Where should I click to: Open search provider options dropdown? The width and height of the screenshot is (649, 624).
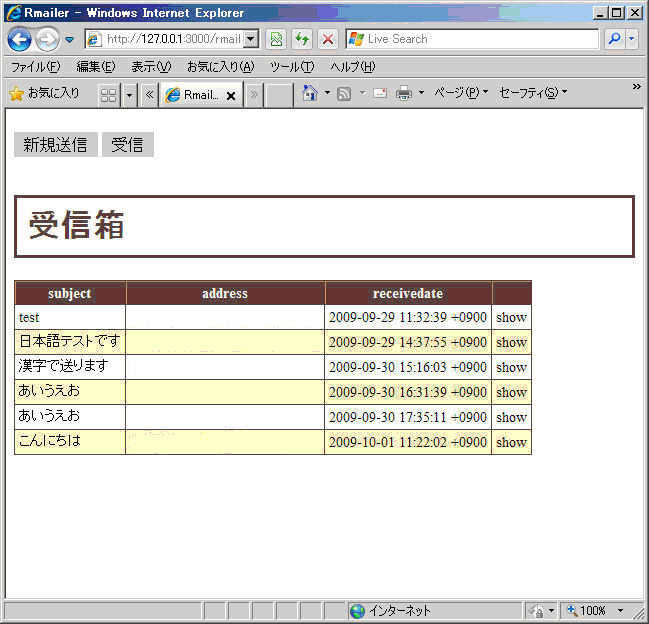(x=632, y=39)
